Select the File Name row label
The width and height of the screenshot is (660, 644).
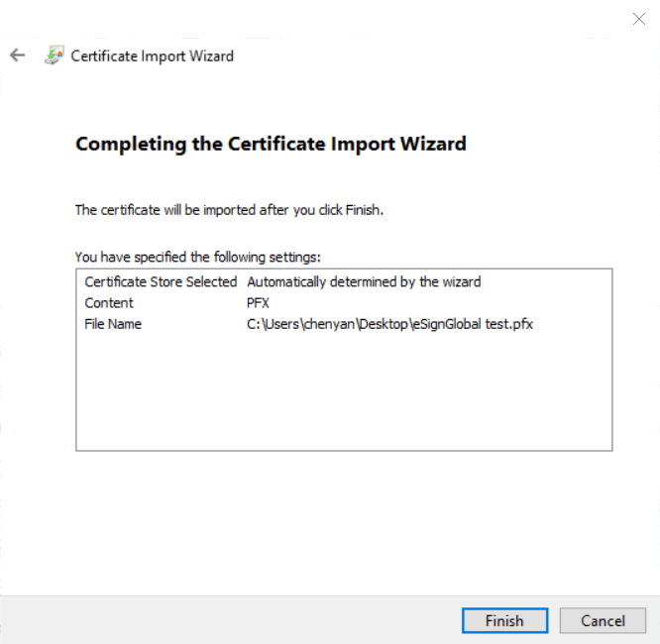(113, 324)
